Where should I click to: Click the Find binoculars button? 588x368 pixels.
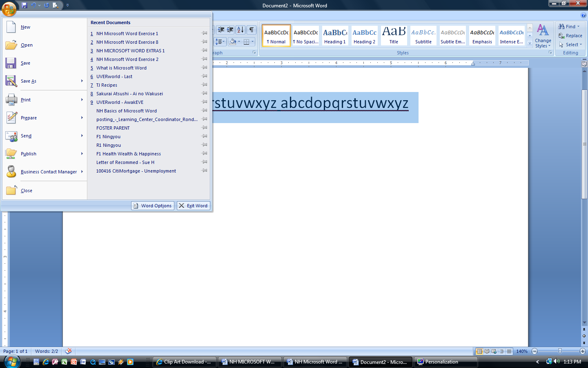pos(569,27)
